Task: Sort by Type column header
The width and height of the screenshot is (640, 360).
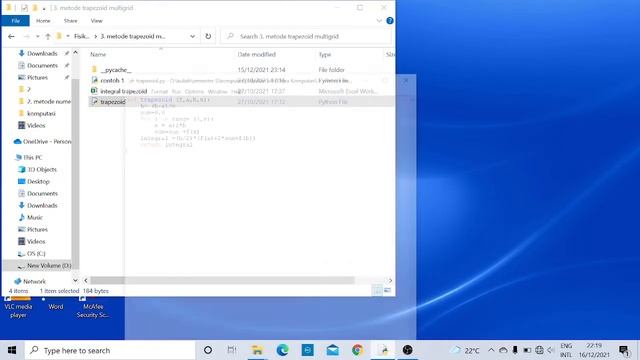Action: tap(325, 54)
